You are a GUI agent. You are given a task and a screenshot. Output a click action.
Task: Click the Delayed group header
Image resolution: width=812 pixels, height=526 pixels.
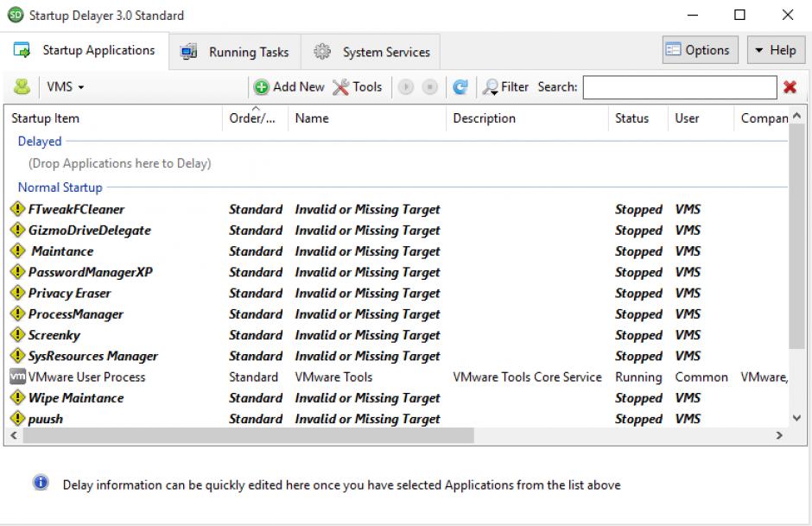pos(40,142)
